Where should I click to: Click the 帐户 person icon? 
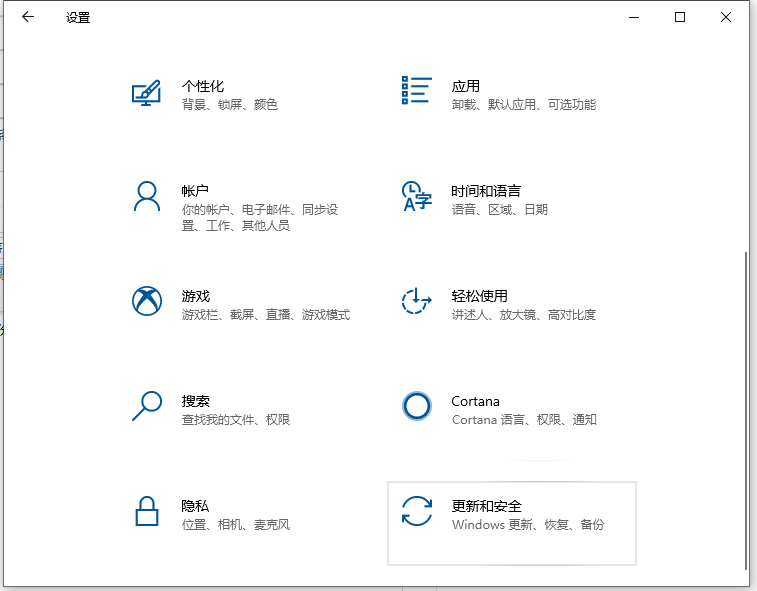coord(147,196)
